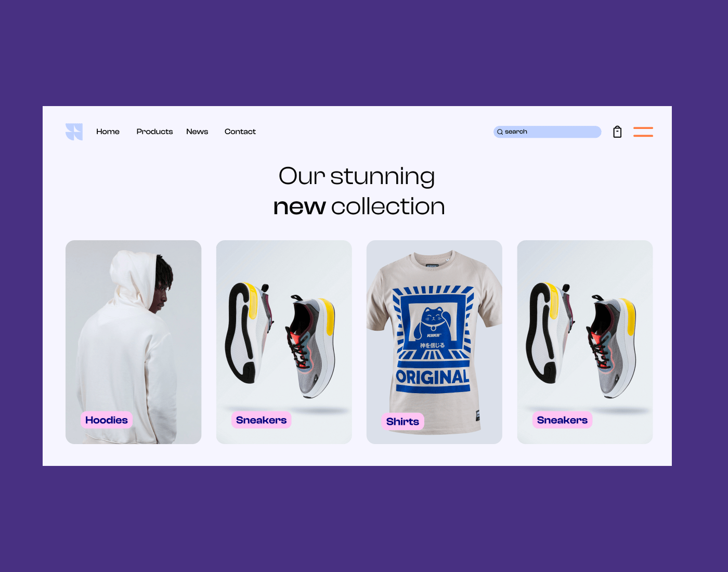
Task: Open the orange hamburger menu
Action: tap(643, 132)
